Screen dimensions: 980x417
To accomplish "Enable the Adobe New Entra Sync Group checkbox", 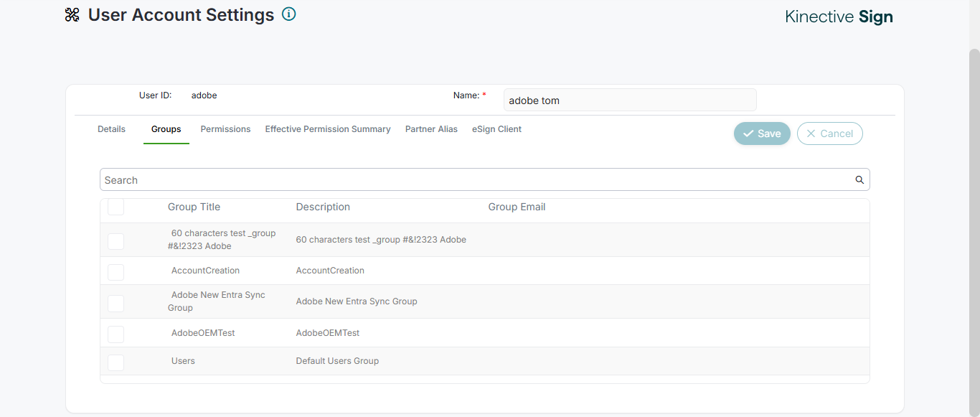I will point(116,302).
